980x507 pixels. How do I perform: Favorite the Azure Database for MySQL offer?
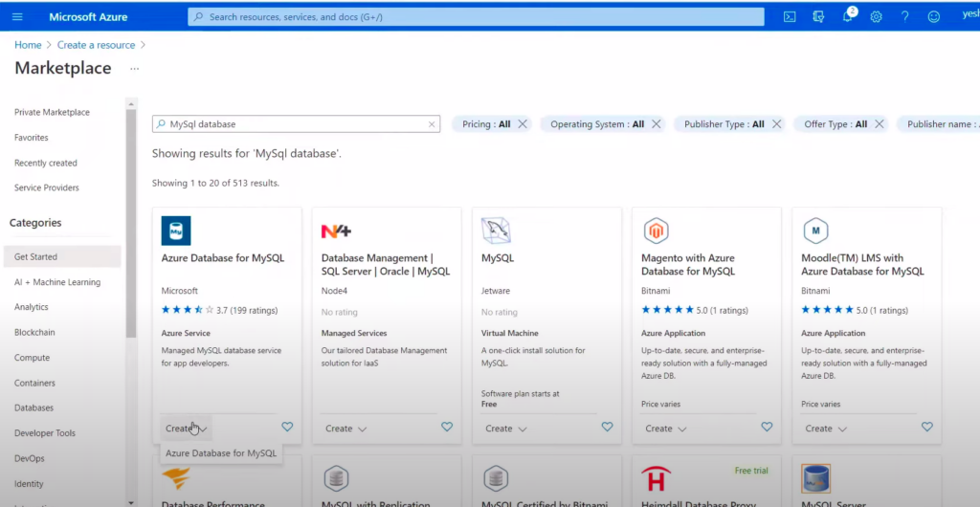(x=287, y=428)
